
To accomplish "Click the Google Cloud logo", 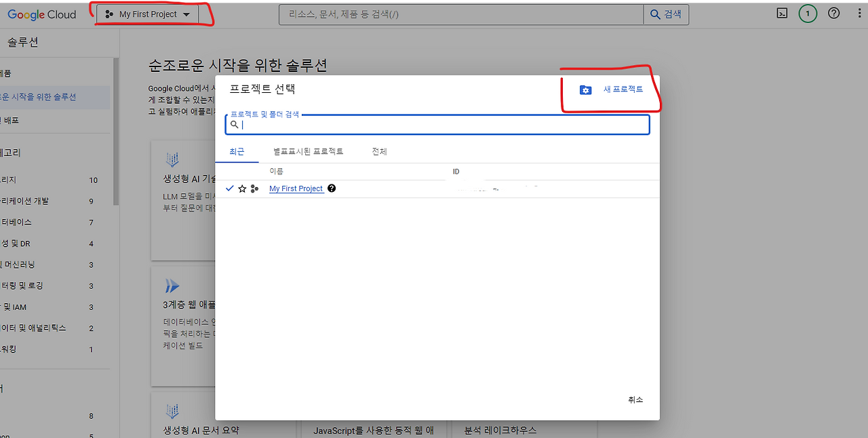I will 42,14.
